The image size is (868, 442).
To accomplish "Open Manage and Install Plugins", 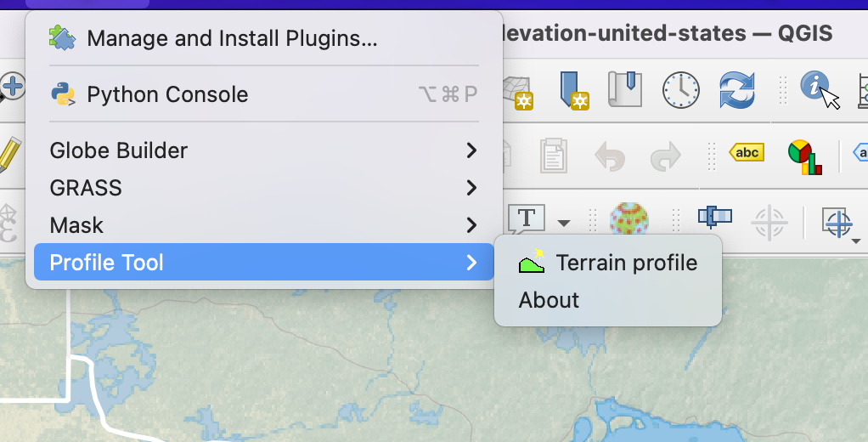I will 264,38.
